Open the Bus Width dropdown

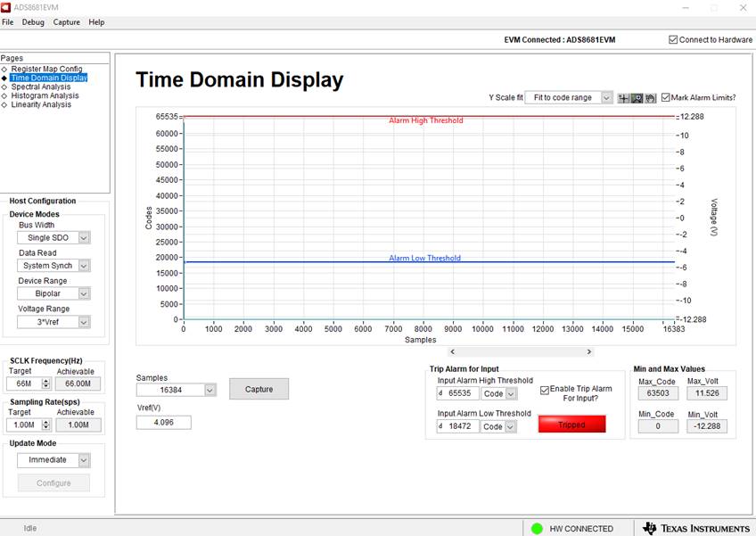pos(84,238)
